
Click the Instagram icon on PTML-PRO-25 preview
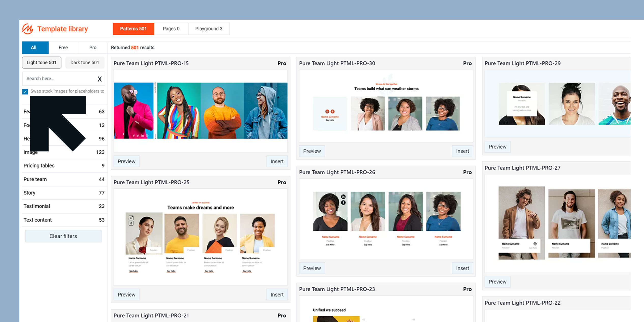click(131, 218)
